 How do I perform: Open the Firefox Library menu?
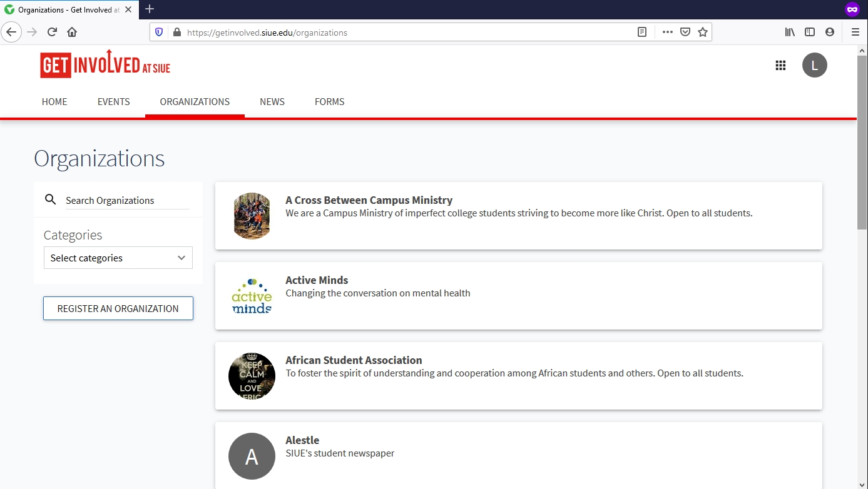[x=790, y=33]
